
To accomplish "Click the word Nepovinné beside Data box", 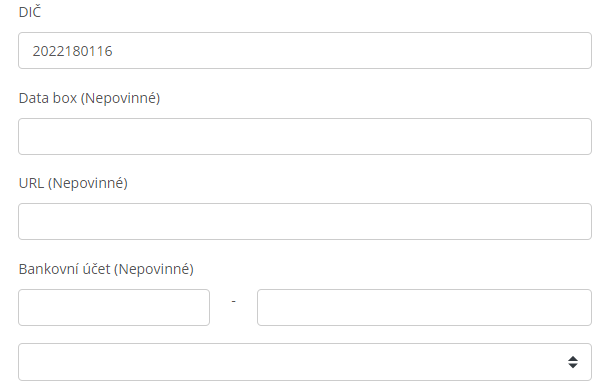I will [121, 98].
